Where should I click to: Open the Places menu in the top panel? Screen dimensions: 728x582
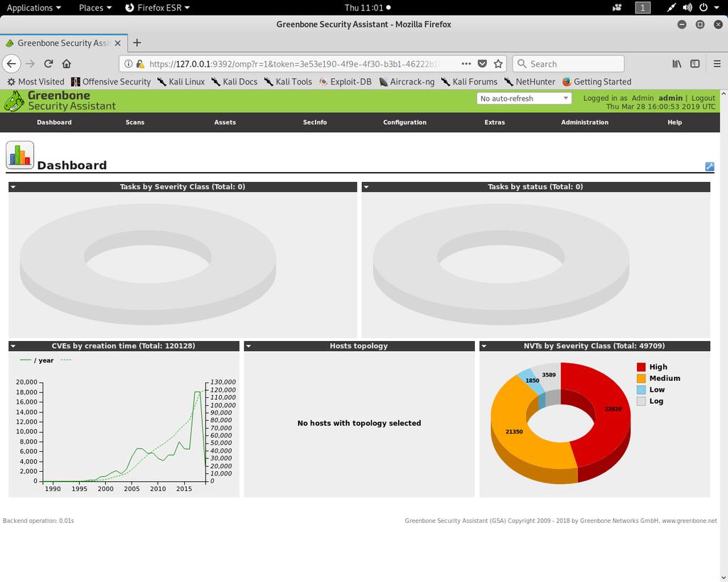tap(95, 7)
